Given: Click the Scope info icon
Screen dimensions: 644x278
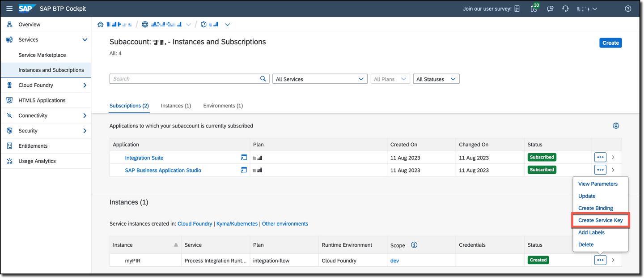Looking at the screenshot, I should point(414,245).
